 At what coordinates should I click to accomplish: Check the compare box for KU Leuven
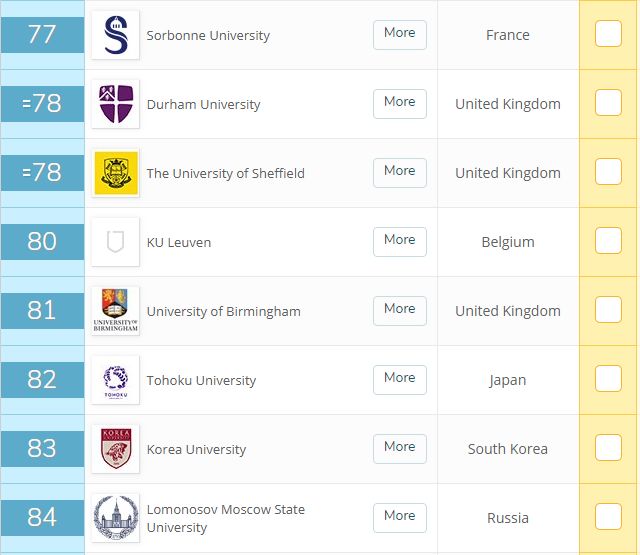(x=608, y=241)
